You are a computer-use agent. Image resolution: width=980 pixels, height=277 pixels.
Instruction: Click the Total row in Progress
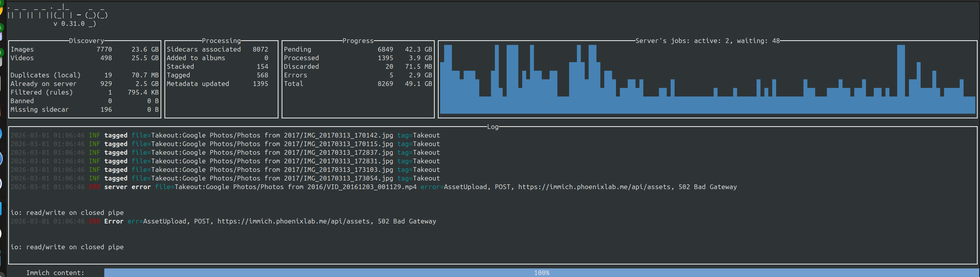pos(358,84)
